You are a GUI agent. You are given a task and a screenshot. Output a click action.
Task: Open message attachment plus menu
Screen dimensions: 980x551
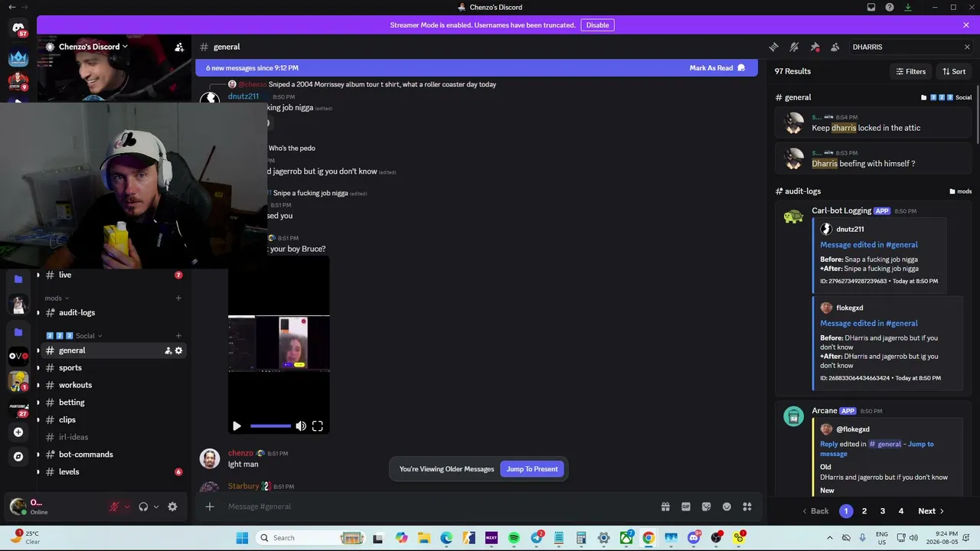(210, 507)
